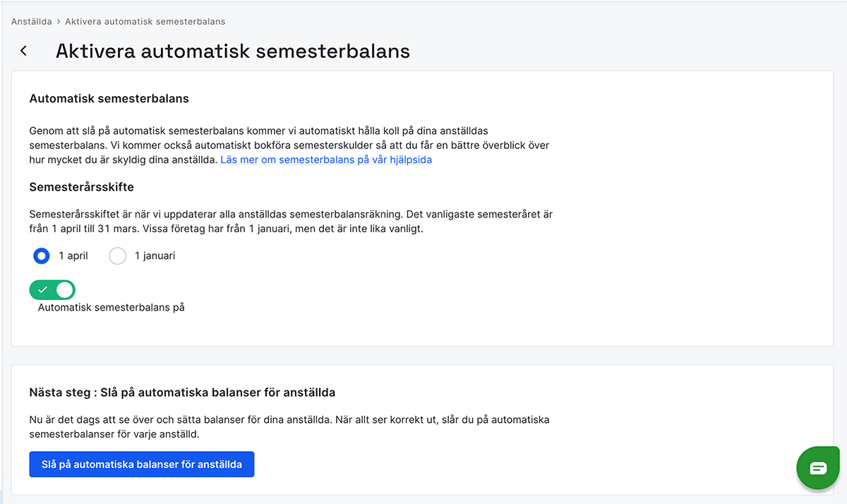Open the green chat support widget
Viewport: 847px width, 504px height.
pyautogui.click(x=818, y=467)
